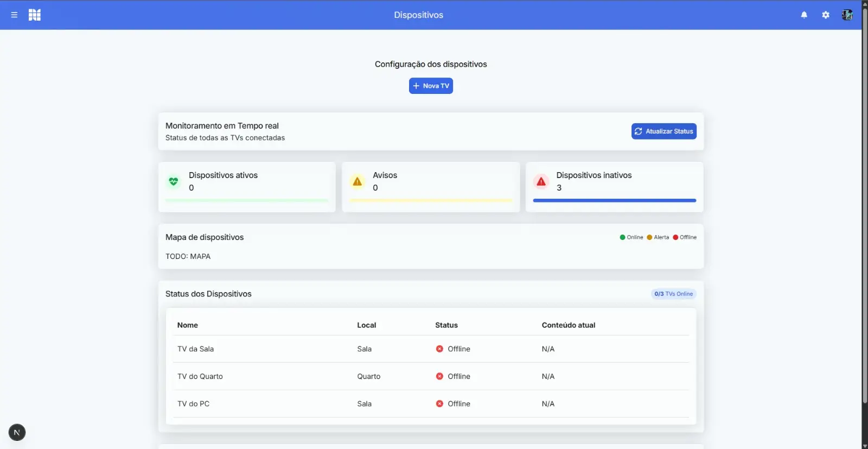868x449 pixels.
Task: Click the user profile avatar
Action: [847, 15]
